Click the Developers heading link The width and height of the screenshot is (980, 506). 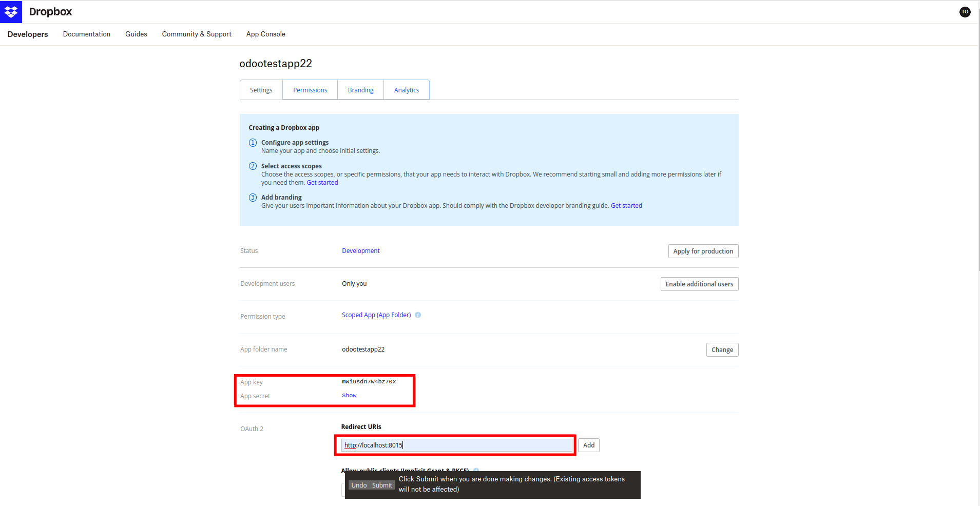pos(28,34)
